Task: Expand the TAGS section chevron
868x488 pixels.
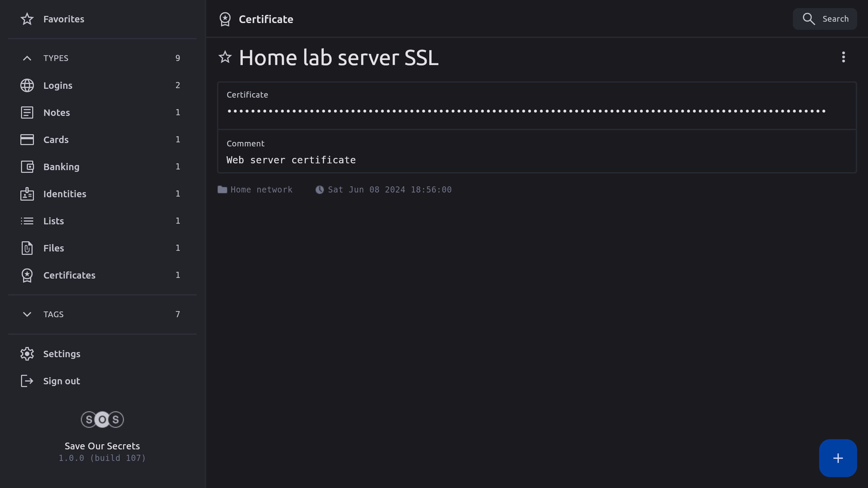Action: (27, 314)
